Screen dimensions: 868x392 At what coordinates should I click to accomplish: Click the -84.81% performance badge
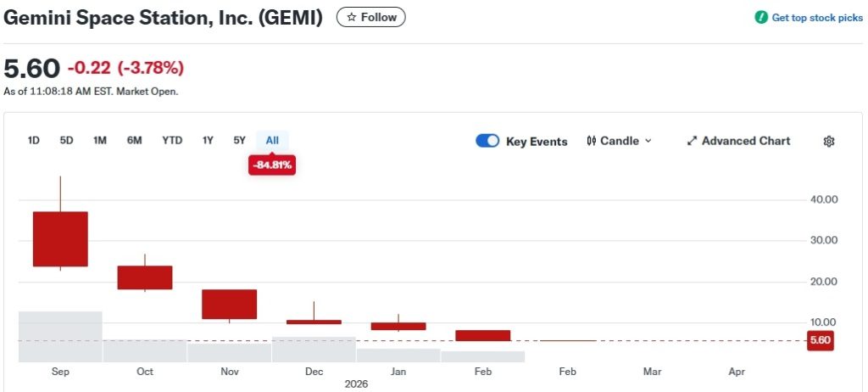coord(272,165)
